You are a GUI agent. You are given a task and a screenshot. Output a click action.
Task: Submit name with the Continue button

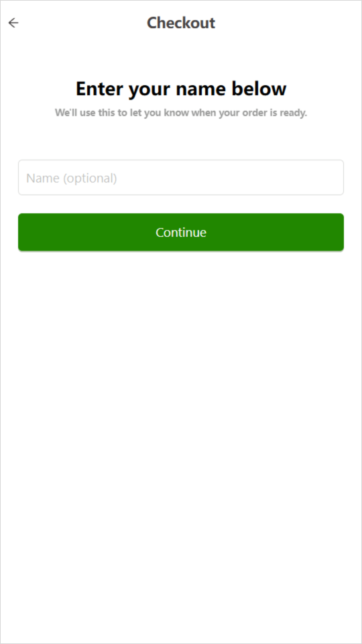(x=181, y=232)
